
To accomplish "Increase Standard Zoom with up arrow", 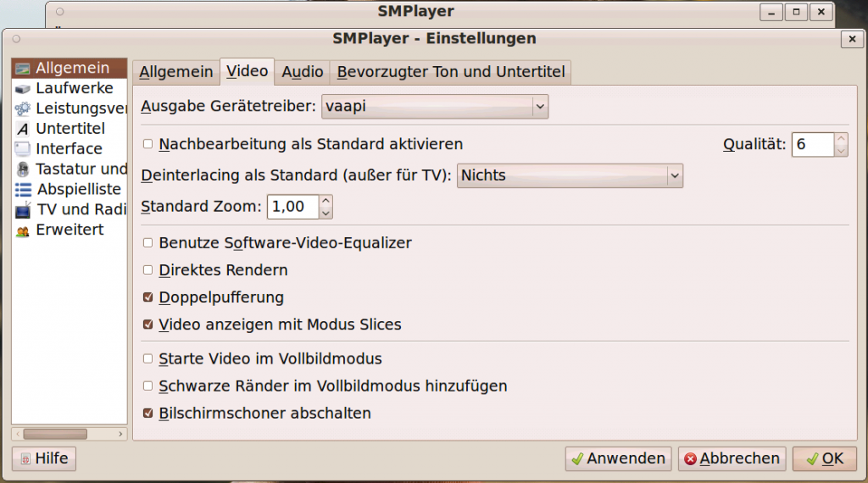I will pyautogui.click(x=325, y=200).
